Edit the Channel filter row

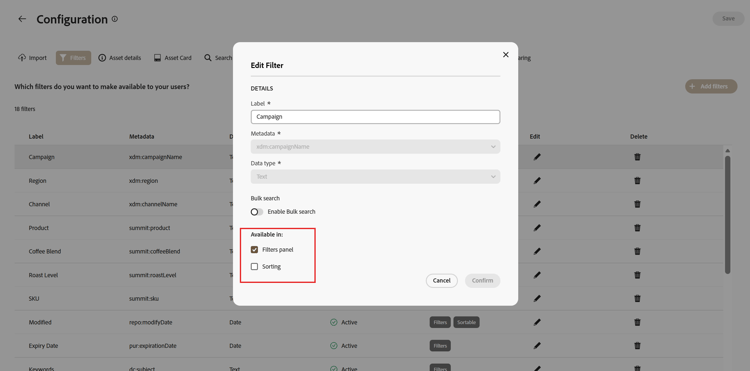[x=537, y=204]
